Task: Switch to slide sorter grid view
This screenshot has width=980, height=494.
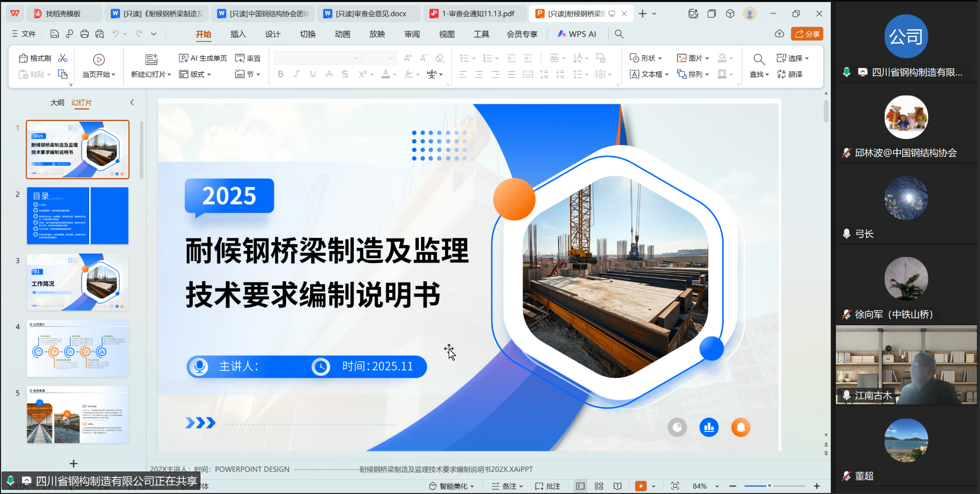Action: [598, 486]
